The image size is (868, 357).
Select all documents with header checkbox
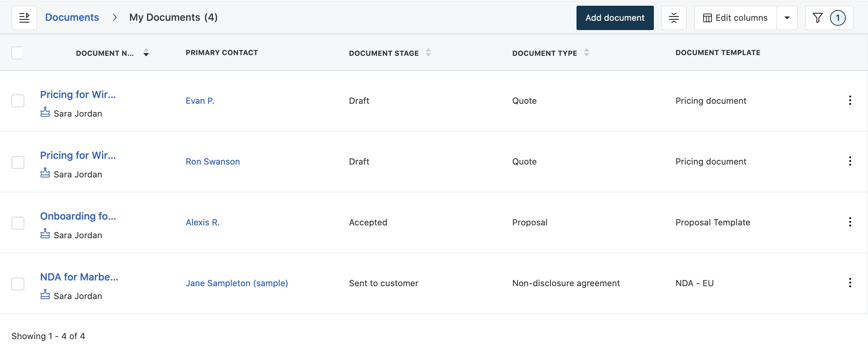tap(17, 53)
